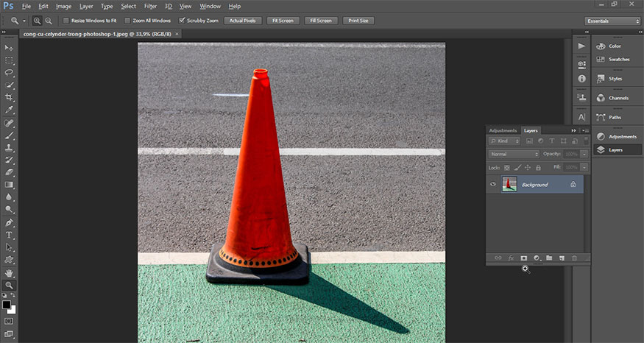Choose the Hand tool
Viewport: 644px width, 343px height.
click(x=10, y=272)
